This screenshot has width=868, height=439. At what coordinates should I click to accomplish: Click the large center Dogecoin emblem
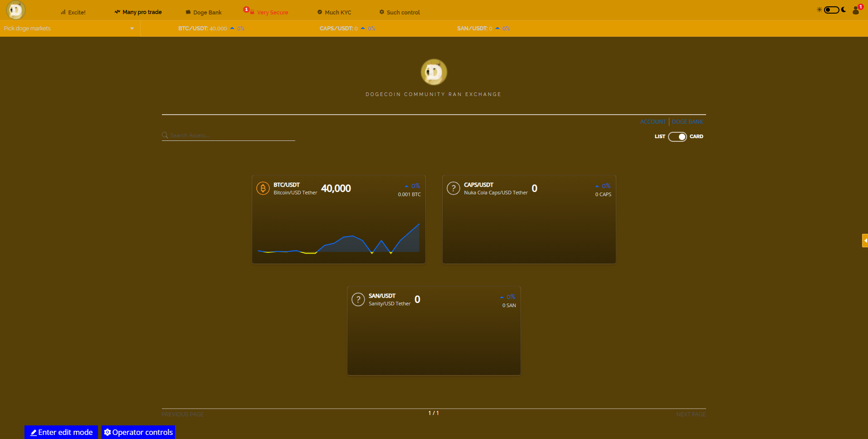tap(434, 72)
